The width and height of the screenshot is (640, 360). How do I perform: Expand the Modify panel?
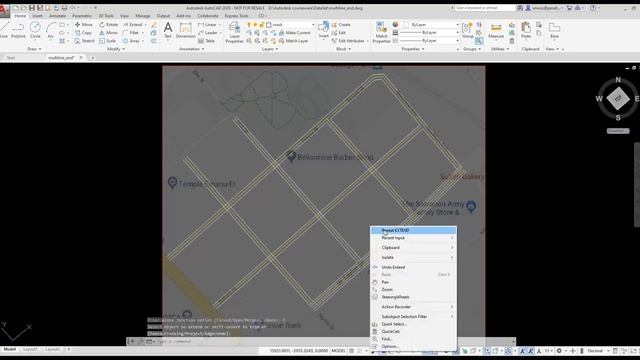coord(116,49)
